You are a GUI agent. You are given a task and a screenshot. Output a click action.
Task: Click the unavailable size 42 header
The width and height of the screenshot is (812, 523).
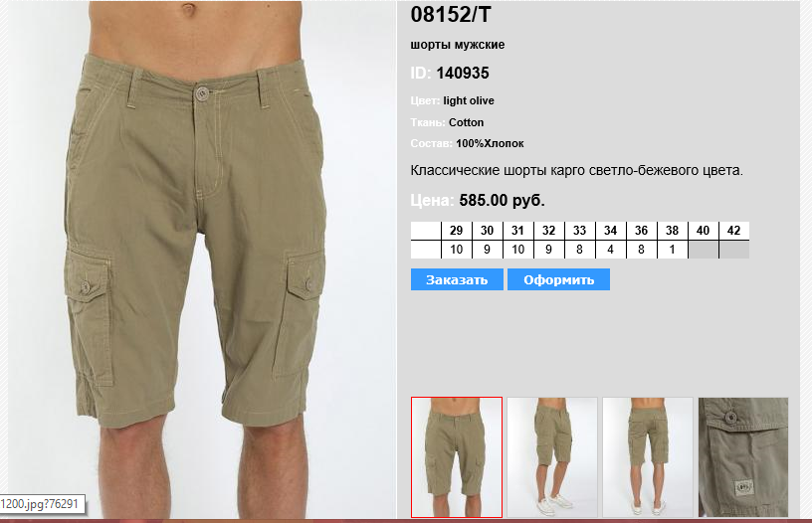coord(733,231)
